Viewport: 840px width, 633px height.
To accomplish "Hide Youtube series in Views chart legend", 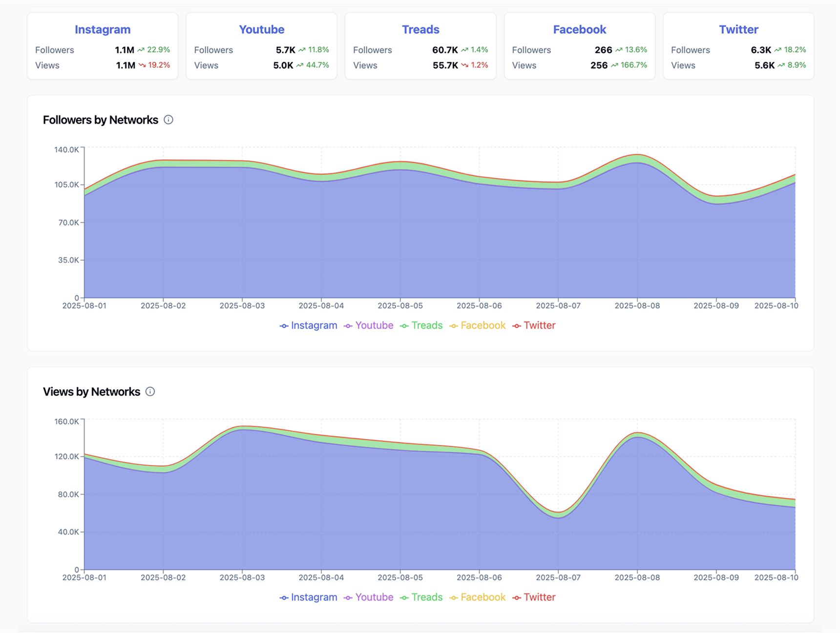I will click(368, 597).
